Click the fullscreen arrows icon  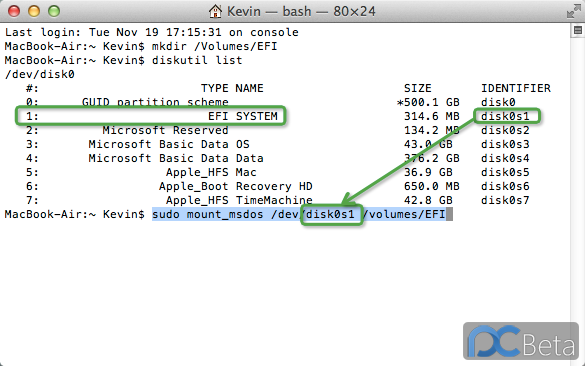573,12
